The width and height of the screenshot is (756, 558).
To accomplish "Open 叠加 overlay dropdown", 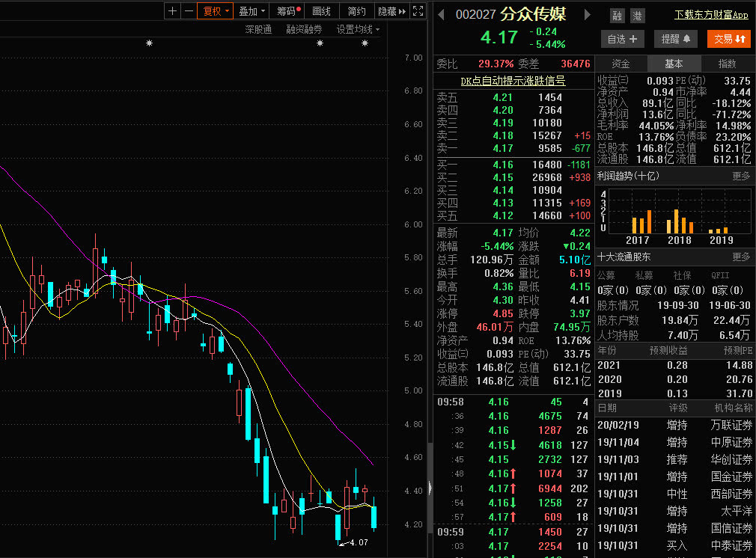I will point(252,10).
